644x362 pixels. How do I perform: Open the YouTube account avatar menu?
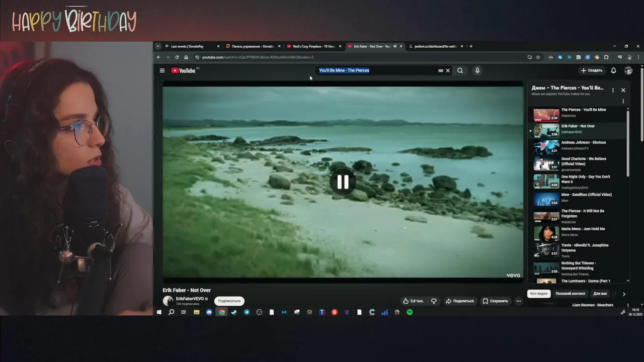coord(628,70)
